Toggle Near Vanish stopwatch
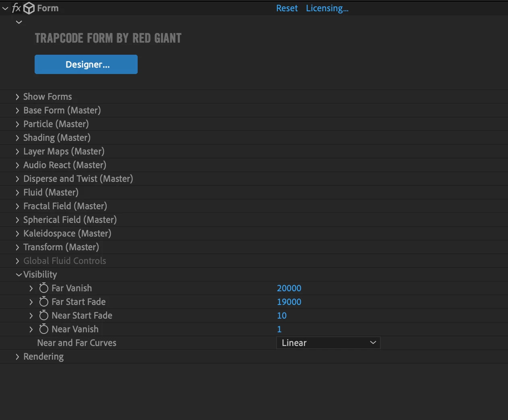This screenshot has width=508, height=420. point(44,329)
